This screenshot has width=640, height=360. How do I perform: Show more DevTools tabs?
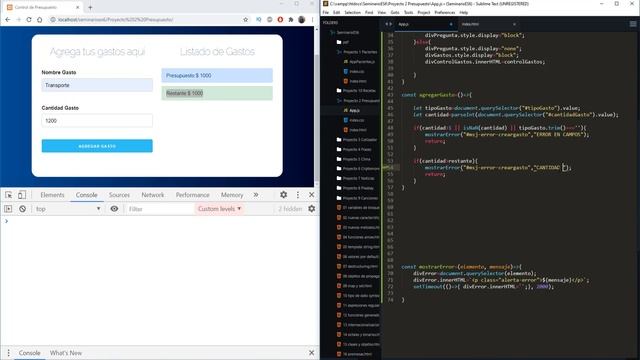[x=256, y=195]
